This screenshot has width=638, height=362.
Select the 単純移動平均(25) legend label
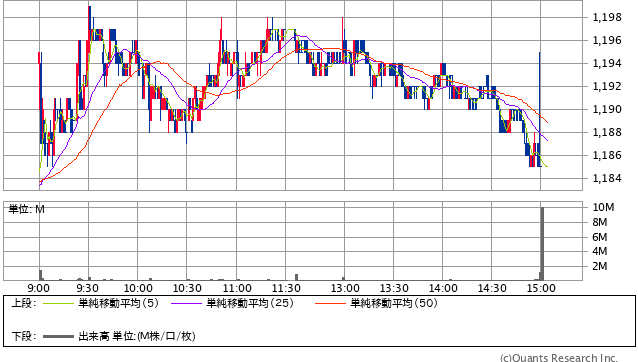point(250,303)
